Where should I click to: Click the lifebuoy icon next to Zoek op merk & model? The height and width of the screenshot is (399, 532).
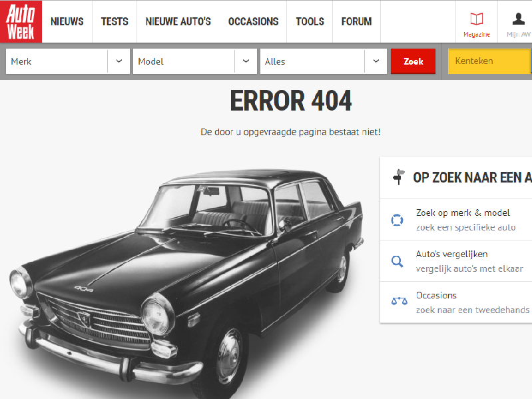pos(397,220)
